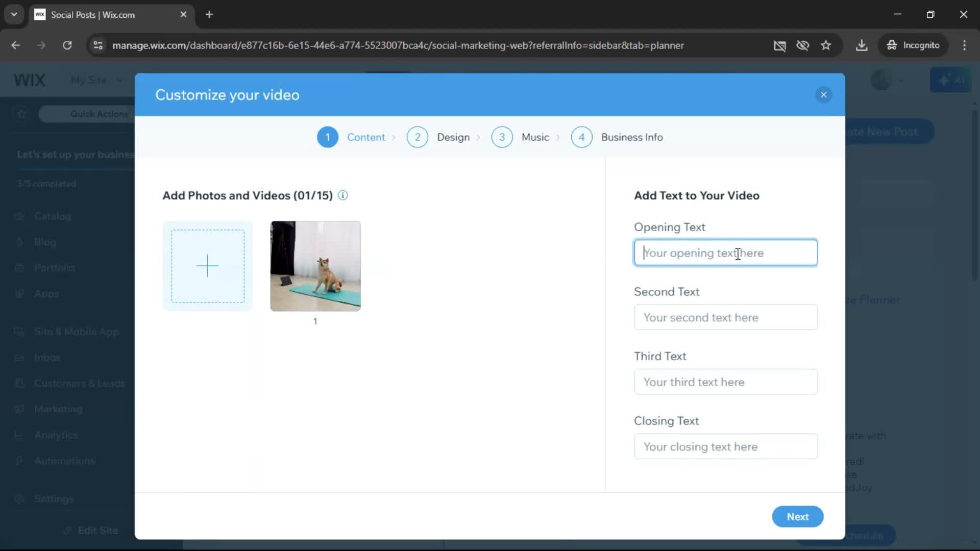Open Analytics in the Wix sidebar
980x551 pixels.
[56, 435]
